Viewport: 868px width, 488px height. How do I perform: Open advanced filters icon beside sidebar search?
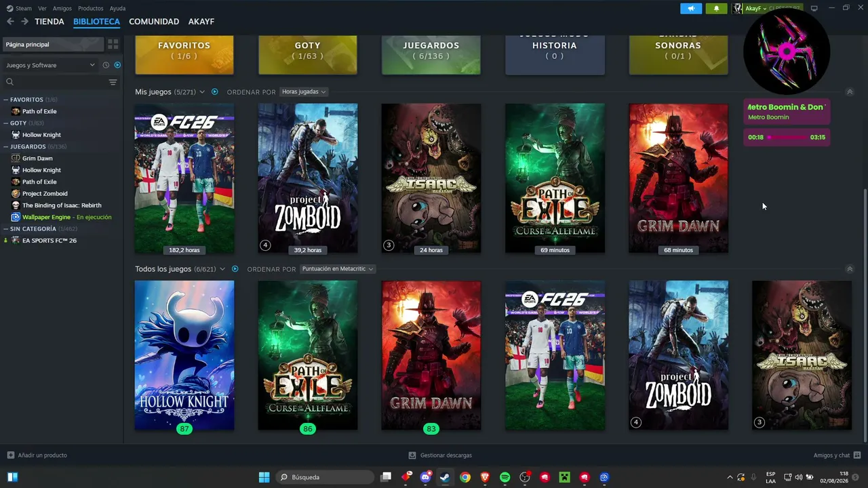(113, 82)
